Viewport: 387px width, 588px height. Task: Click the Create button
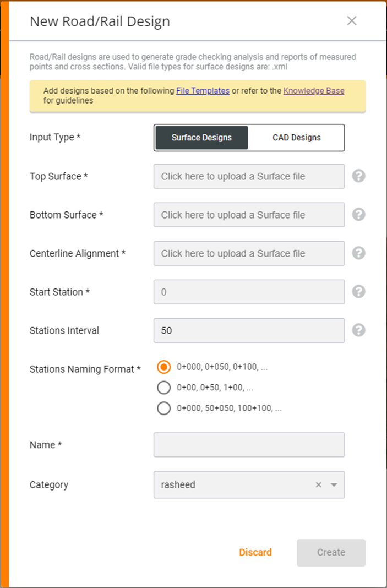pos(331,552)
